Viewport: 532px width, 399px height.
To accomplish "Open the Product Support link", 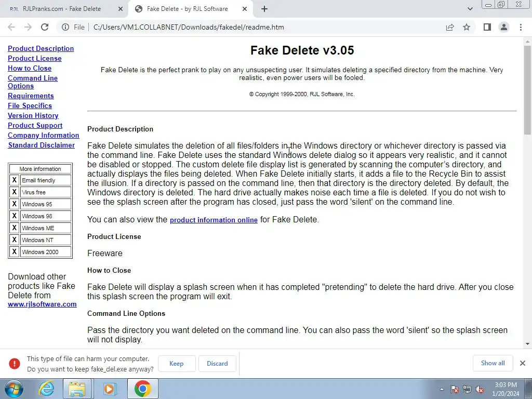I will click(35, 125).
